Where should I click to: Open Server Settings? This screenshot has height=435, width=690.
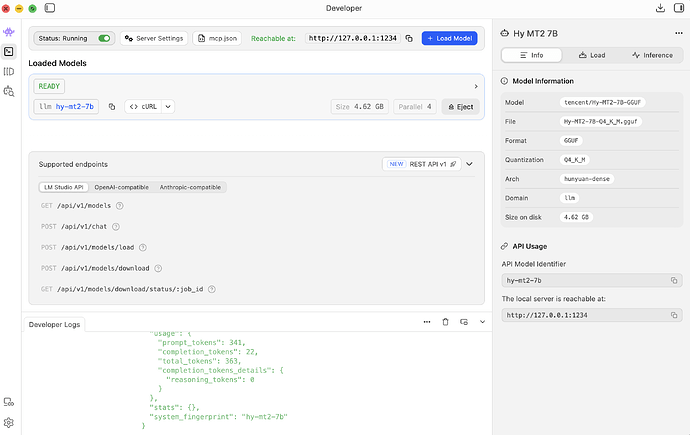(154, 38)
